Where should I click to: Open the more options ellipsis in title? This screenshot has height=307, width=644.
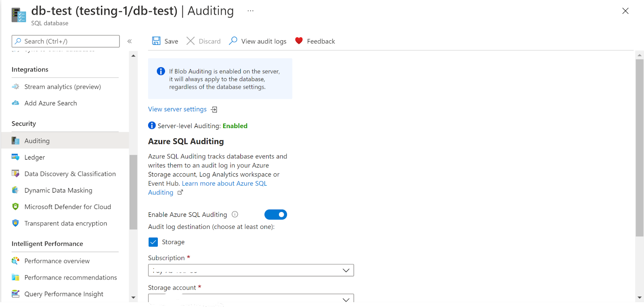tap(250, 11)
